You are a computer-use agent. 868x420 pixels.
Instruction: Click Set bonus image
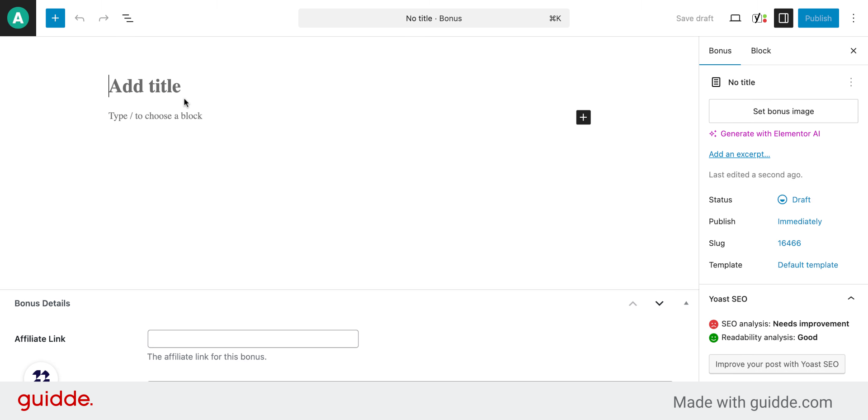coord(783,111)
